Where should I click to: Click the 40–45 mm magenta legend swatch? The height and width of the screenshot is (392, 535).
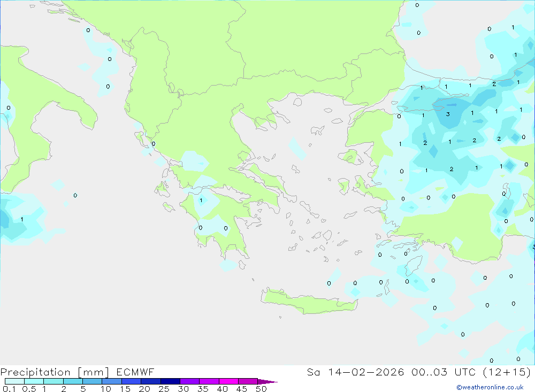tap(228, 381)
